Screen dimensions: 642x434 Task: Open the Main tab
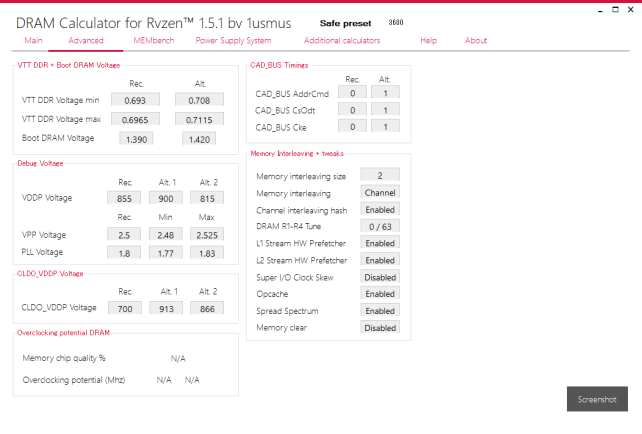(33, 41)
